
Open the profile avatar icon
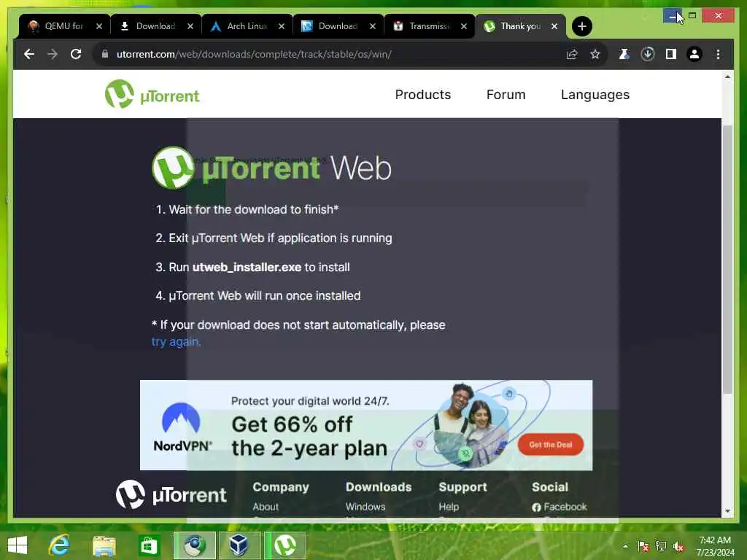pyautogui.click(x=694, y=54)
